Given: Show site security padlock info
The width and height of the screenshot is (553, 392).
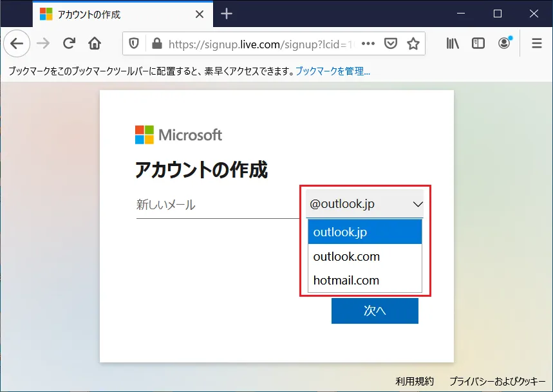Looking at the screenshot, I should 156,44.
